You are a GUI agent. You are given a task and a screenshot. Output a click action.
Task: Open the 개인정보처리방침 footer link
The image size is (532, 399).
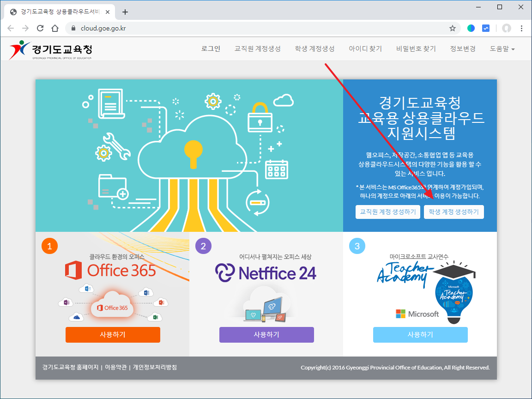(x=155, y=367)
